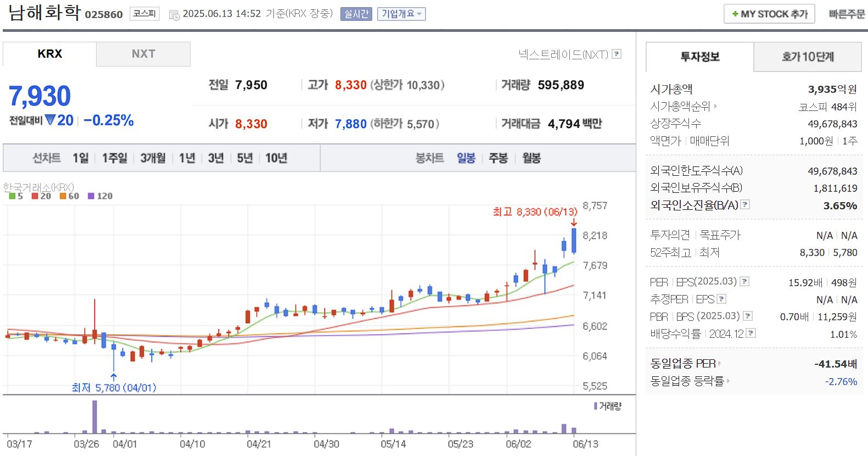Select the 3년 line chart period

click(x=216, y=158)
